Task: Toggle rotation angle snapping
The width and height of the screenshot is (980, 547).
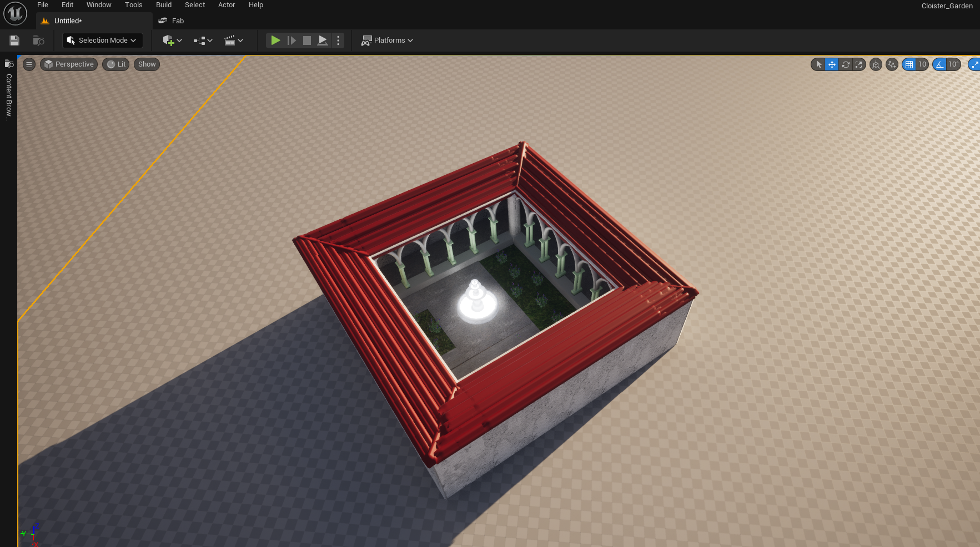Action: pos(939,64)
